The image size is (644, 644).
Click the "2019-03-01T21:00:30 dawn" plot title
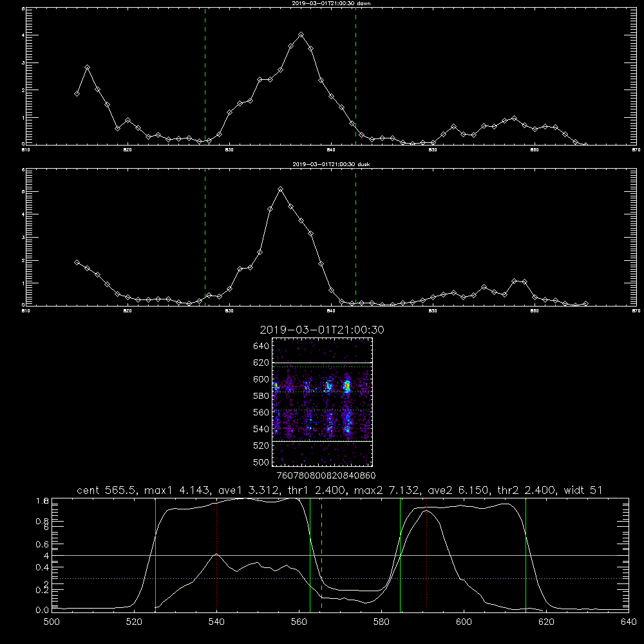pos(331,3)
